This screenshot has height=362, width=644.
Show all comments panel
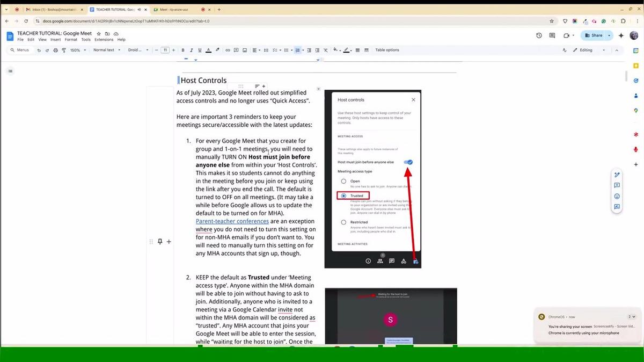click(552, 35)
